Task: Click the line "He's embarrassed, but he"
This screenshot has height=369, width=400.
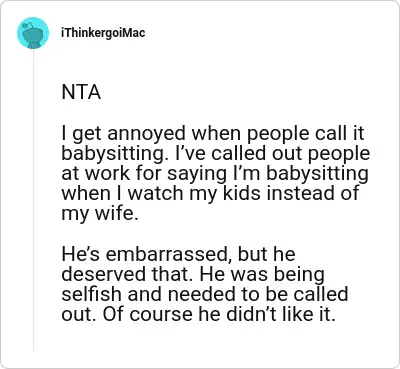Action: pyautogui.click(x=178, y=254)
